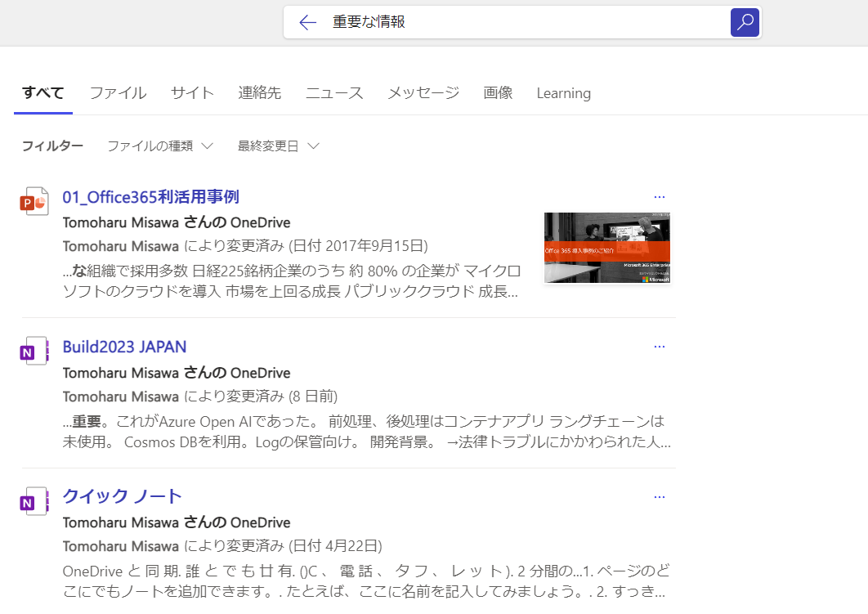The width and height of the screenshot is (868, 614).
Task: Click the PowerPoint icon for 01_Office365利活用事例
Action: [x=34, y=201]
